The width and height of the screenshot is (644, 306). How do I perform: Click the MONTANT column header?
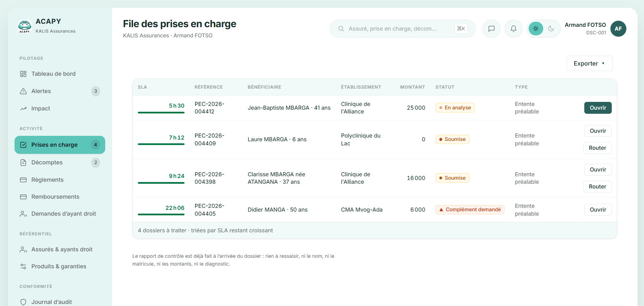(x=413, y=87)
